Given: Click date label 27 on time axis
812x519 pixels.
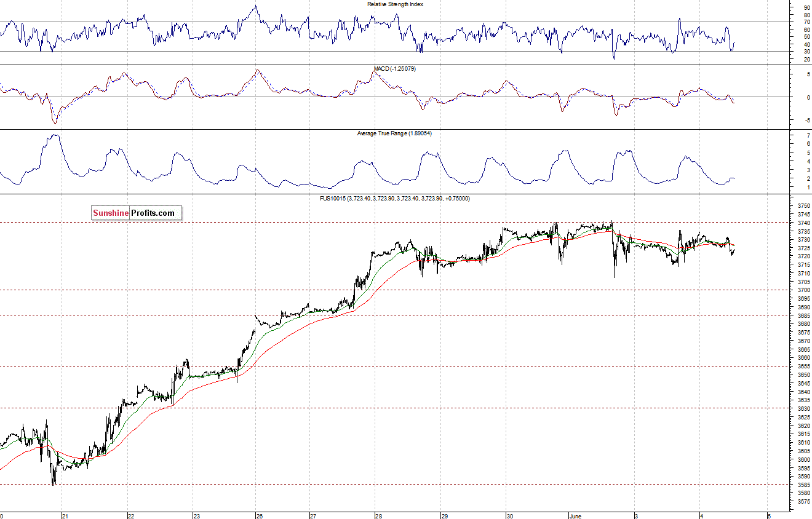Looking at the screenshot, I should click(313, 516).
